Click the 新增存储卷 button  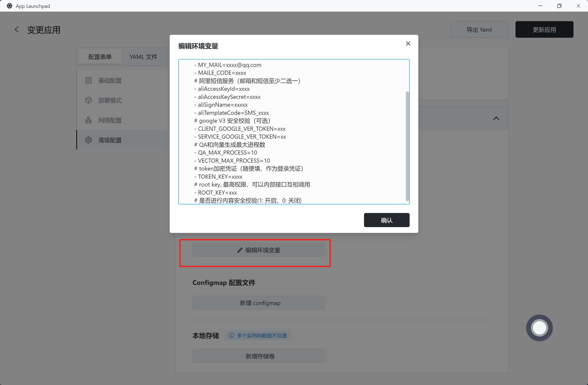coord(259,356)
